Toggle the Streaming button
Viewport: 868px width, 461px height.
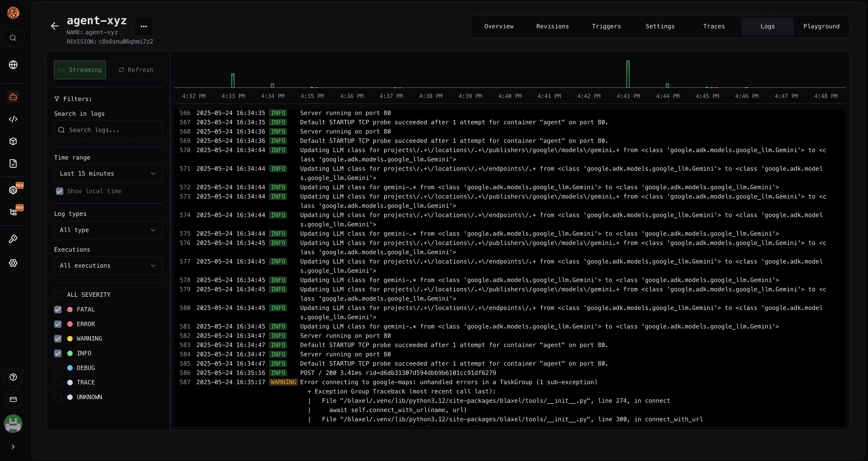pos(80,70)
